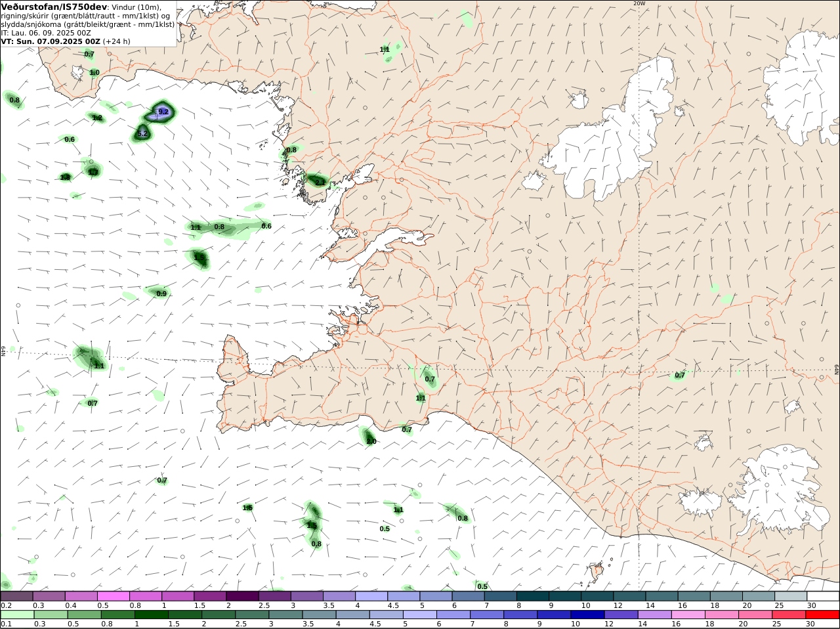The width and height of the screenshot is (840, 629).
Task: Click the 9.2 precipitation value on the blue cell
Action: pyautogui.click(x=164, y=112)
